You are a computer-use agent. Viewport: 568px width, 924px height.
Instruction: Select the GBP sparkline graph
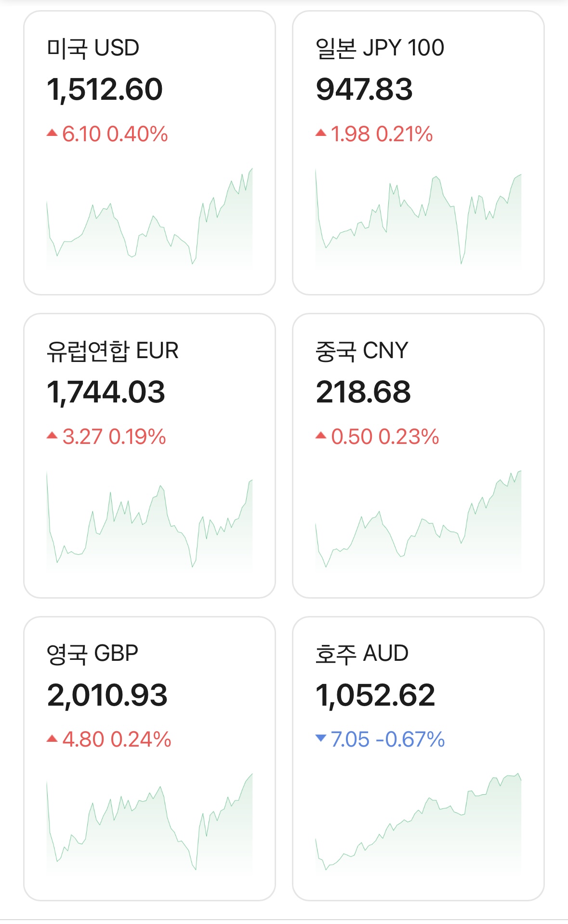149,824
